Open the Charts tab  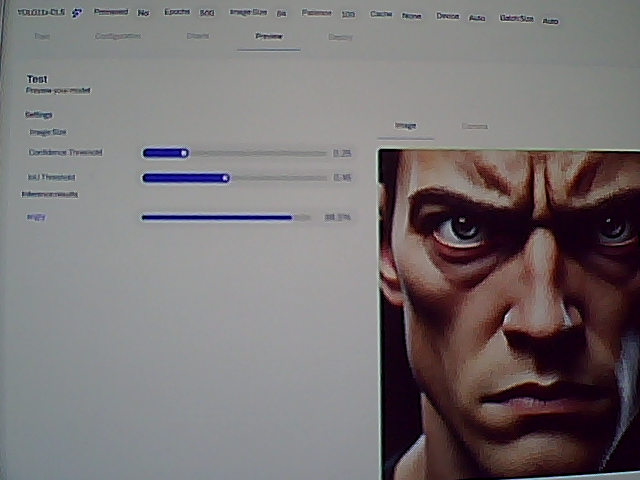point(198,36)
